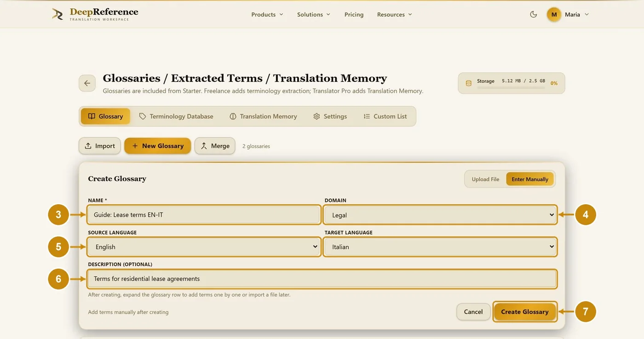Click the tag icon beside Terminology Database
Screen dimensions: 644x339
click(143, 116)
